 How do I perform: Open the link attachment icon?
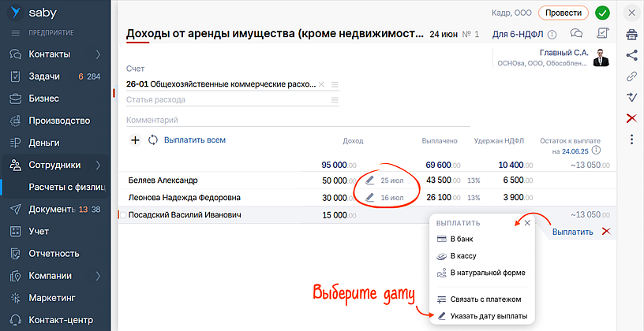pos(631,76)
